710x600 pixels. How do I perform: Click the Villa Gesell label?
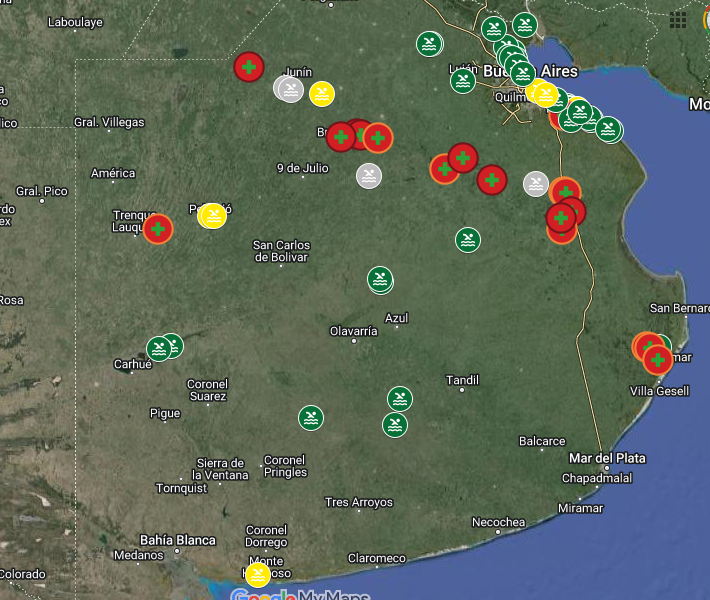point(660,391)
